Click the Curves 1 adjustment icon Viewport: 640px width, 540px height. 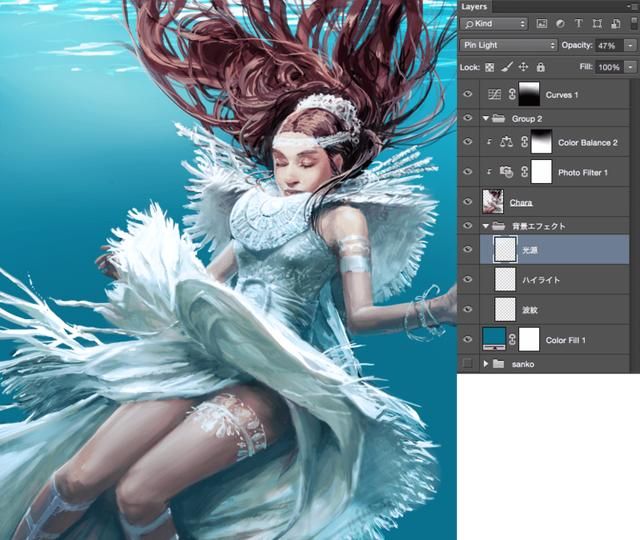[494, 95]
